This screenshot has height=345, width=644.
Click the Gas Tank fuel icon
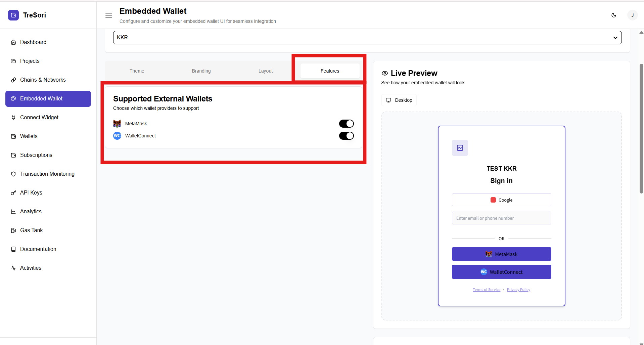[13, 230]
